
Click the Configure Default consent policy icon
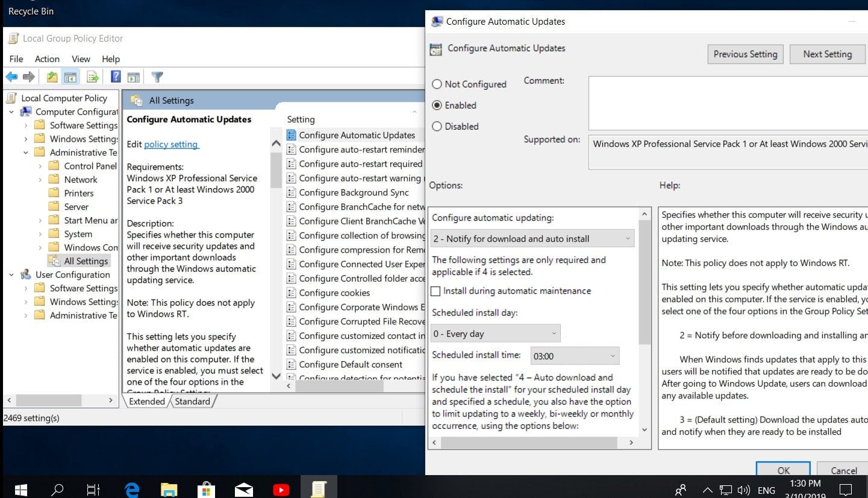tap(292, 364)
